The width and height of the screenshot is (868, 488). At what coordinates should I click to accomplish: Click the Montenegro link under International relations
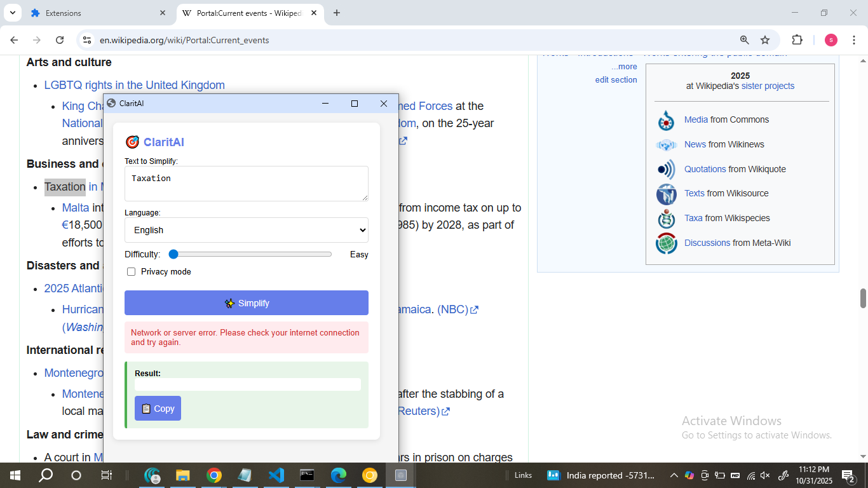[74, 373]
